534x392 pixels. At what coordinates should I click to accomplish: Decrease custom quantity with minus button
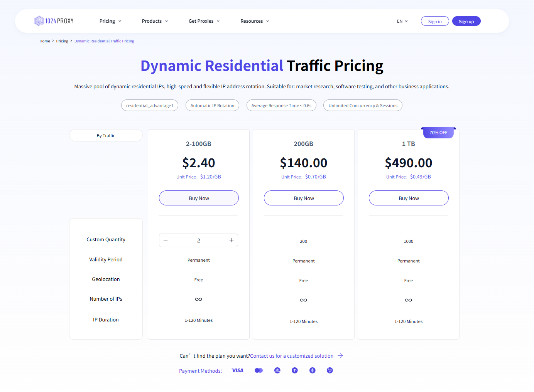point(166,240)
